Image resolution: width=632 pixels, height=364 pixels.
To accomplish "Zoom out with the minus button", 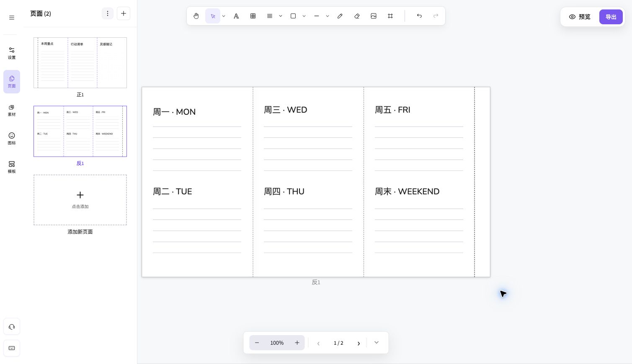I will [257, 343].
